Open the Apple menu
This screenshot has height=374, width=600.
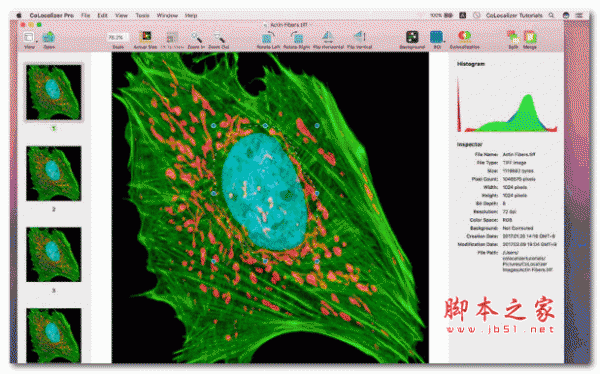(19, 15)
